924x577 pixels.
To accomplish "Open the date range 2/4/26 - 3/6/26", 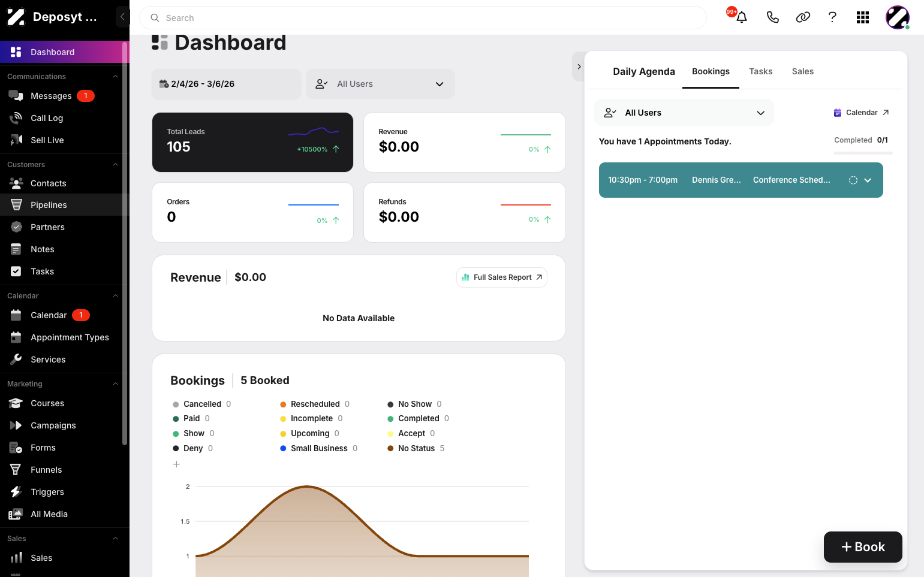I will pos(226,84).
